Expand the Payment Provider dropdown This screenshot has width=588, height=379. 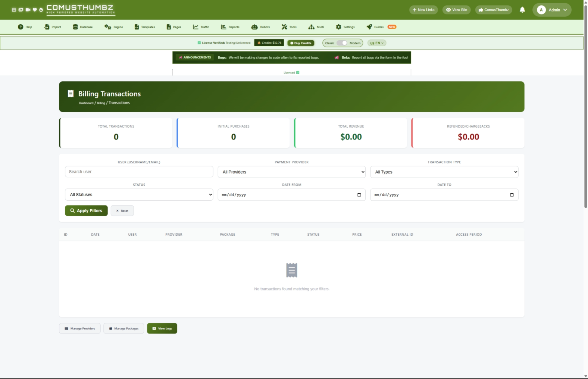click(291, 172)
